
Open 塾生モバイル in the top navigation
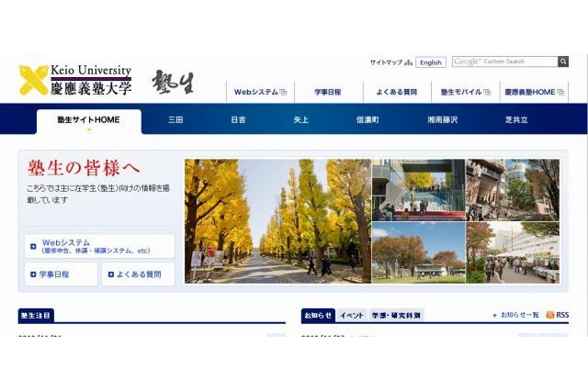(x=461, y=92)
